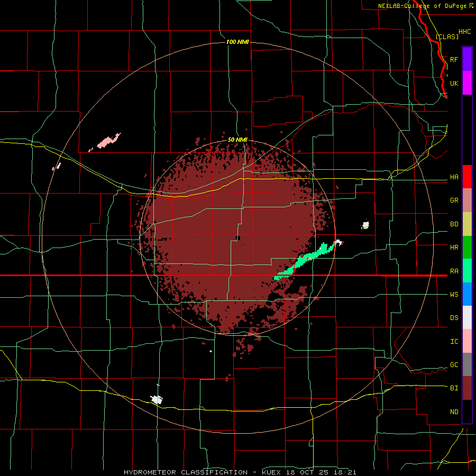This screenshot has width=476, height=476.
Task: Click the mint RA legend swatch
Action: coord(467,271)
